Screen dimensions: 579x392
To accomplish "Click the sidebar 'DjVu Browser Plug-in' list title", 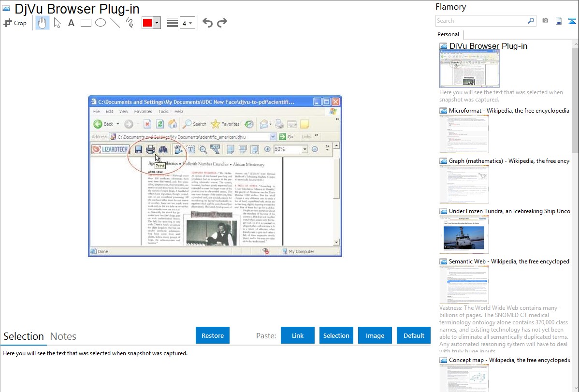I will (x=488, y=46).
